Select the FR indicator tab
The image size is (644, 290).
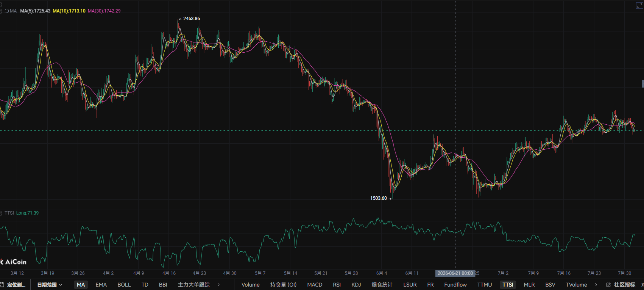(x=430, y=285)
